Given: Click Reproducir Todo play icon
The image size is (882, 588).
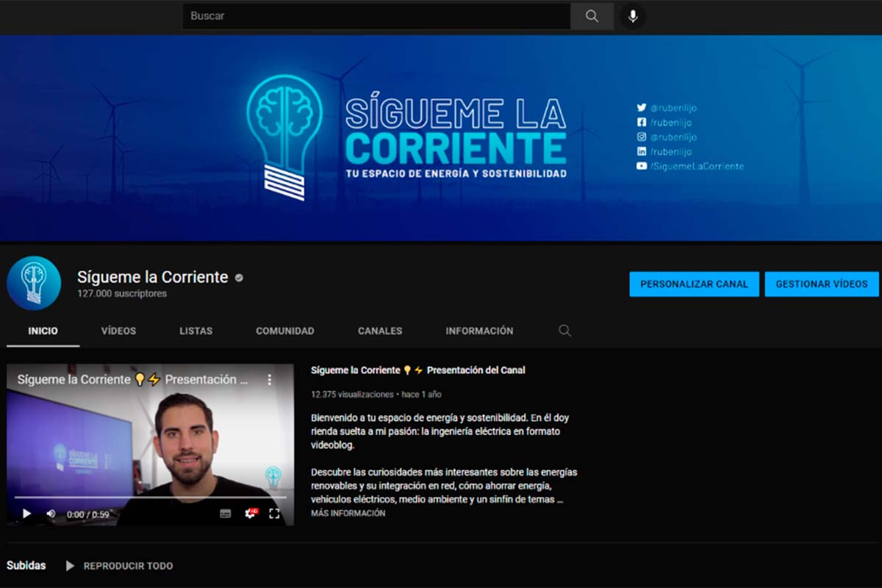Looking at the screenshot, I should pos(71,566).
